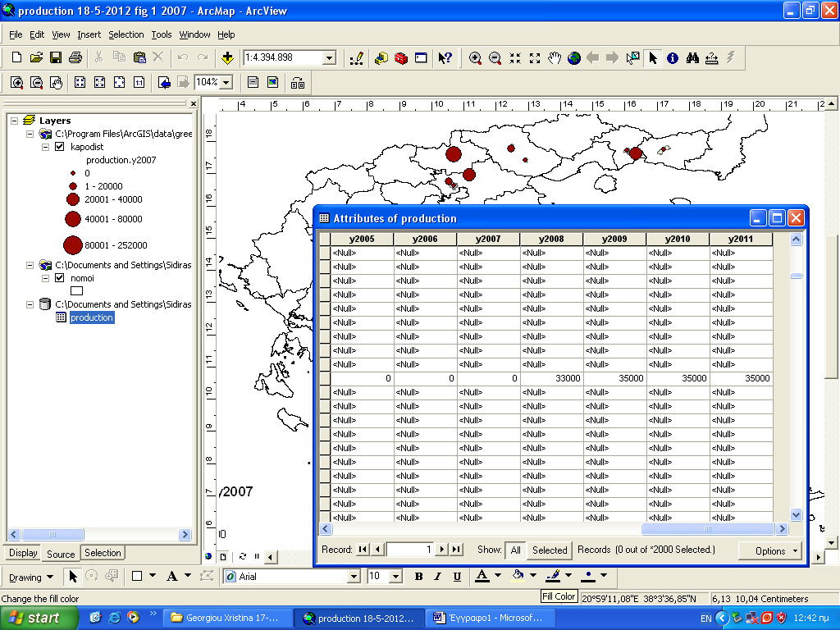Image resolution: width=840 pixels, height=630 pixels.
Task: Click the Fixed Zoom Out icon
Action: pyautogui.click(x=535, y=58)
